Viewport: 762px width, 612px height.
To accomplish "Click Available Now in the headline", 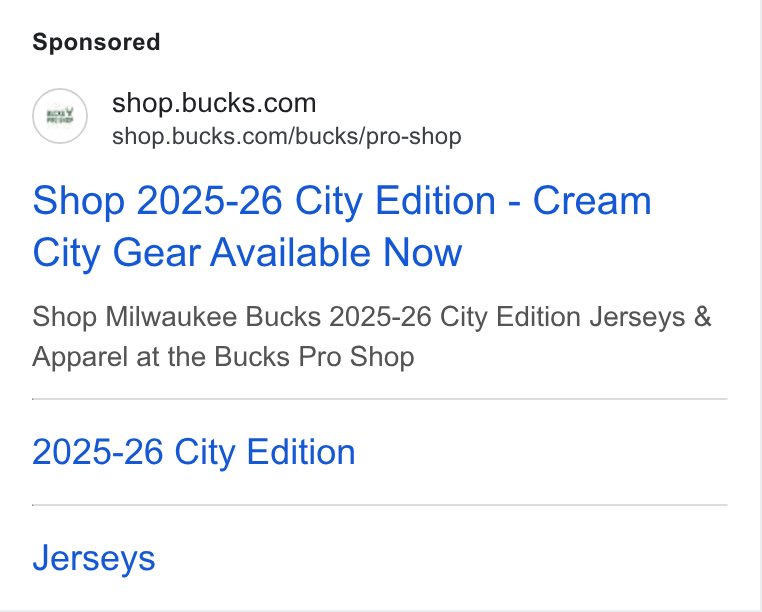I will click(x=336, y=252).
